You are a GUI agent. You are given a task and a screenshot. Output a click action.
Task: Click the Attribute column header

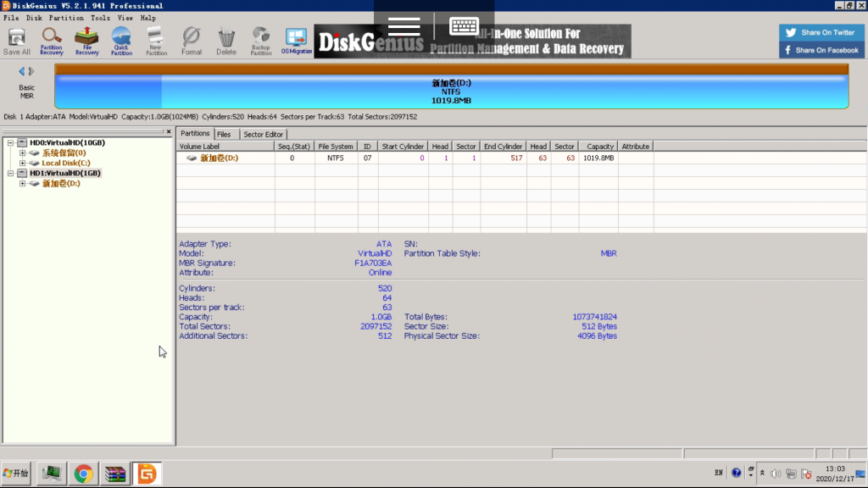click(636, 147)
